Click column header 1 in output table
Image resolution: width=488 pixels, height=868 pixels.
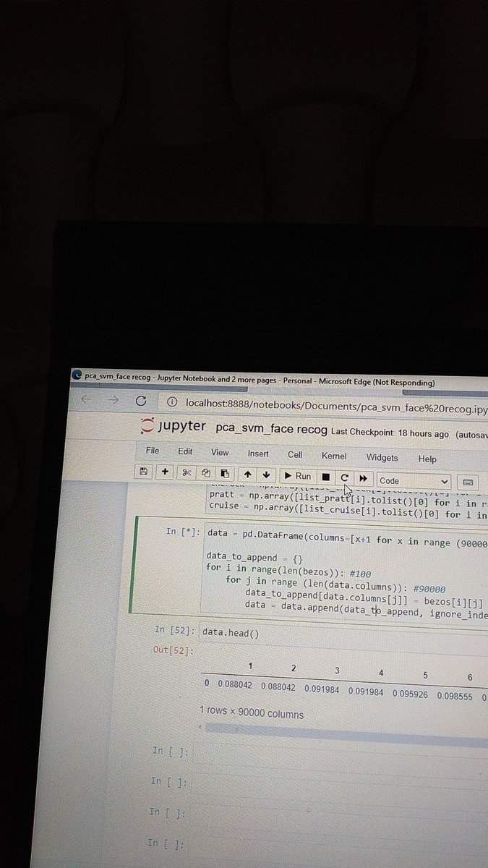250,665
